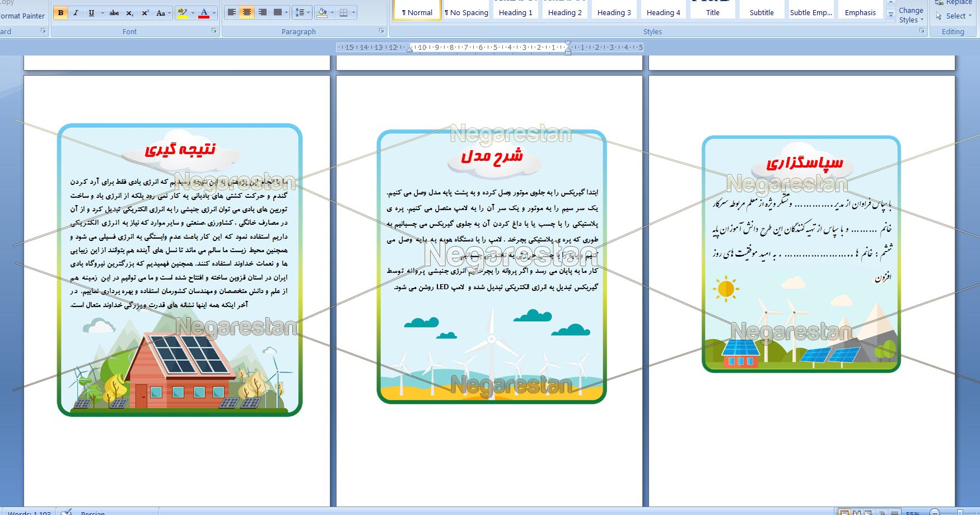The image size is (980, 515).
Task: Apply the Heading 3 style
Action: (614, 10)
